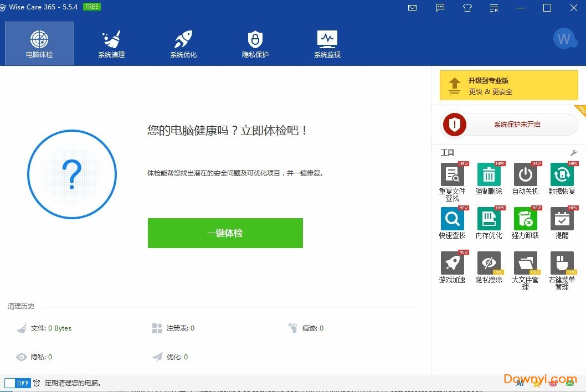The image size is (586, 392).
Task: Open the 自动关机 (auto shutdown) tool
Action: [x=525, y=174]
